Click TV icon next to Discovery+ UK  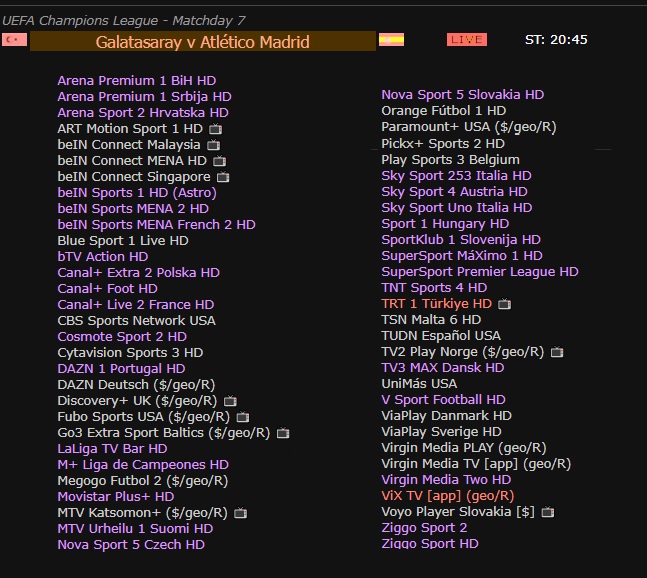pos(230,401)
